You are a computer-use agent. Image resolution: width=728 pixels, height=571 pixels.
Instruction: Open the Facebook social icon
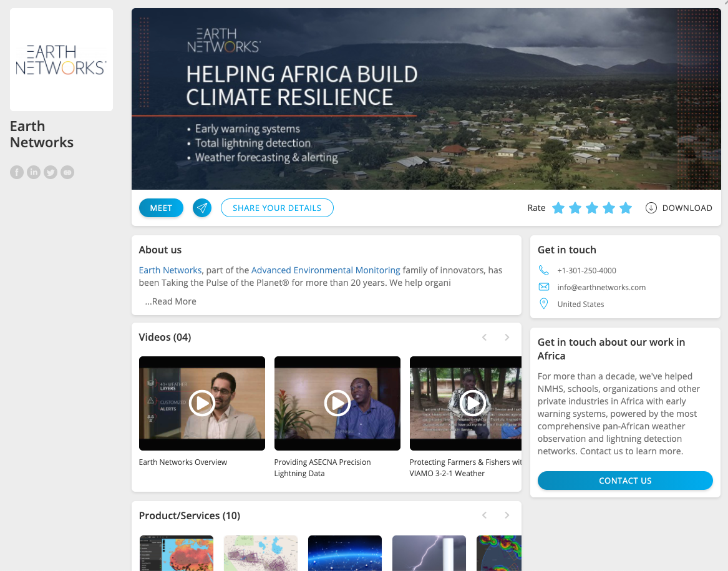(x=17, y=172)
